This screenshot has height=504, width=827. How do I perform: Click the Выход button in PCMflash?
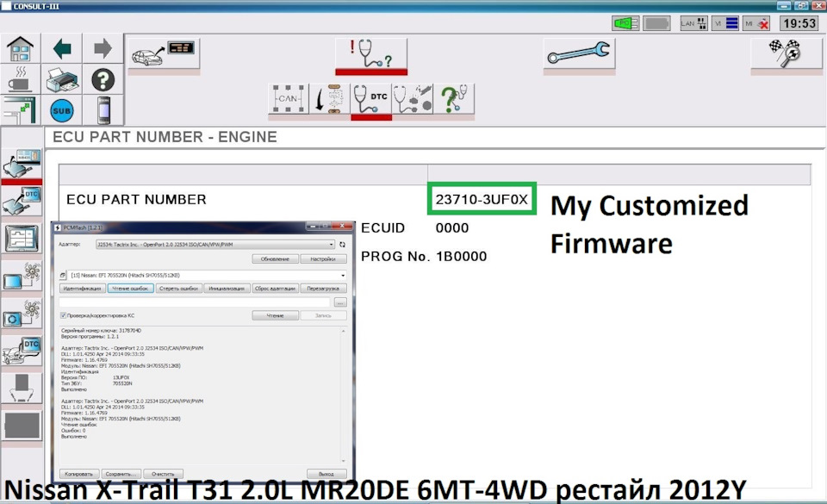(x=326, y=474)
